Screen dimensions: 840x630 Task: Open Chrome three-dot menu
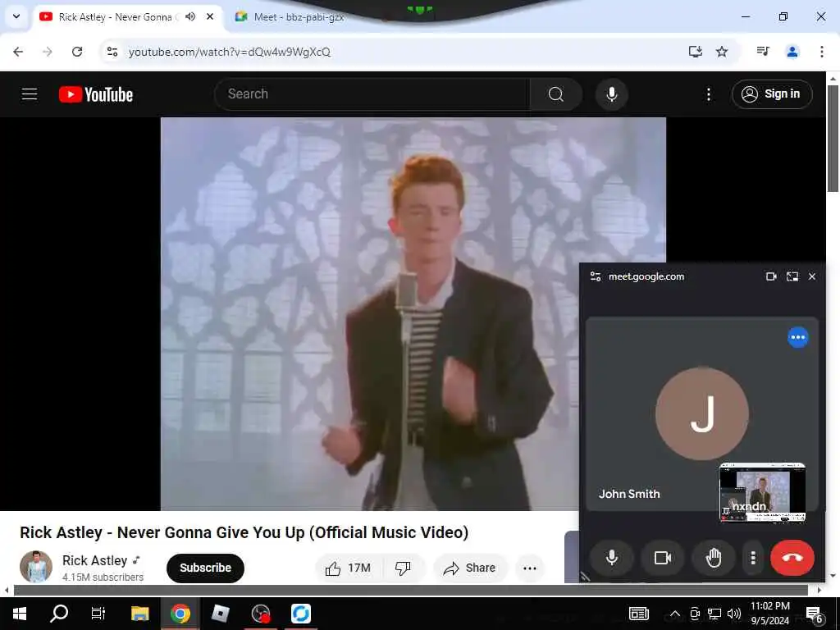tap(821, 52)
